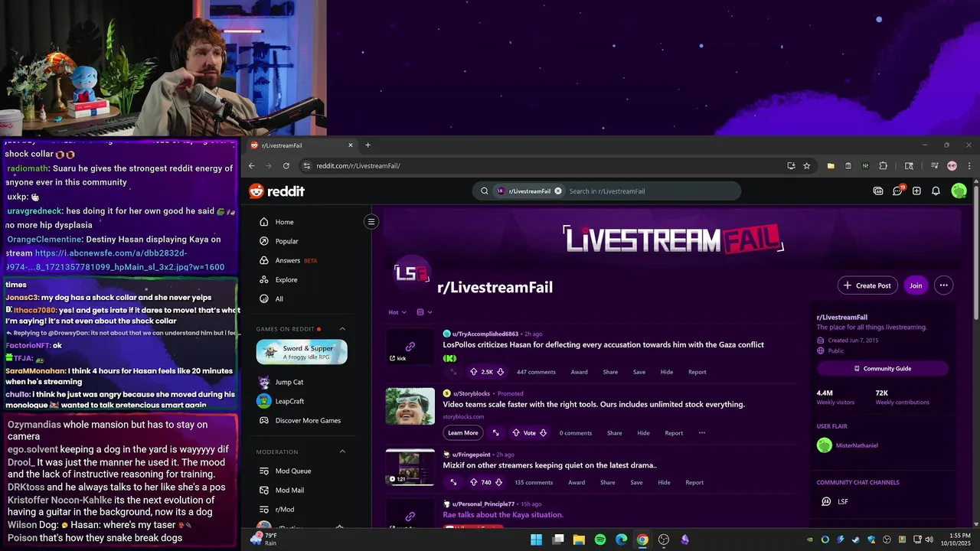980x551 pixels.
Task: Upvote the Mizkif on other streamers post
Action: point(473,482)
